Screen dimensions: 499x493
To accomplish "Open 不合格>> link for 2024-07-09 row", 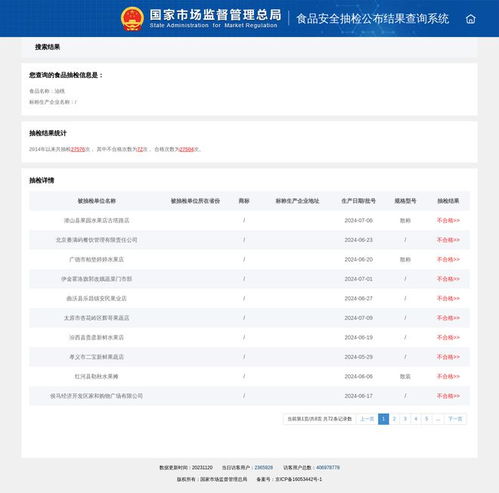I will pos(448,318).
